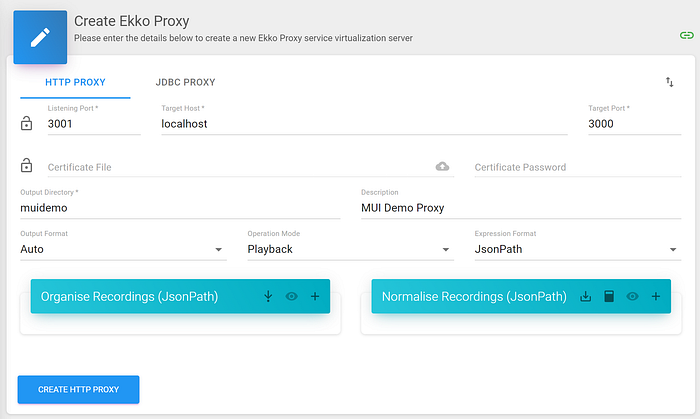Open the Expression Format dropdown showing JsonPath
This screenshot has height=419, width=700.
pos(578,249)
